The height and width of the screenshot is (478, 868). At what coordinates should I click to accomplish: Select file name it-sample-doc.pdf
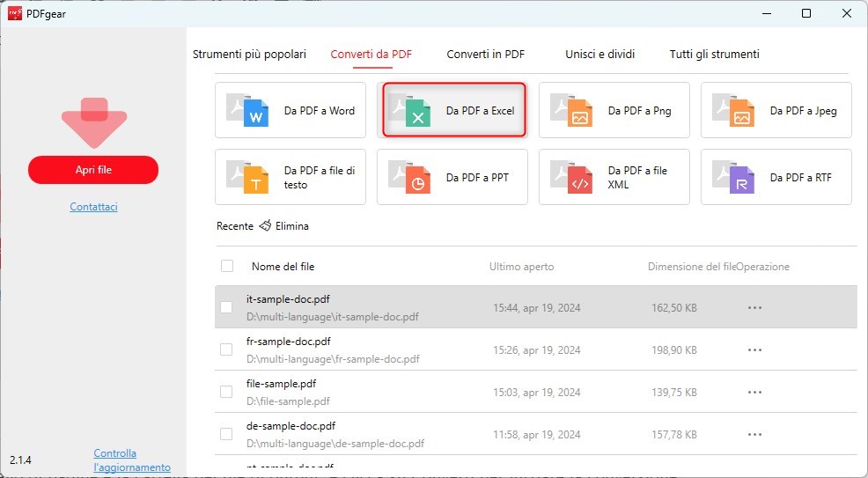[288, 299]
